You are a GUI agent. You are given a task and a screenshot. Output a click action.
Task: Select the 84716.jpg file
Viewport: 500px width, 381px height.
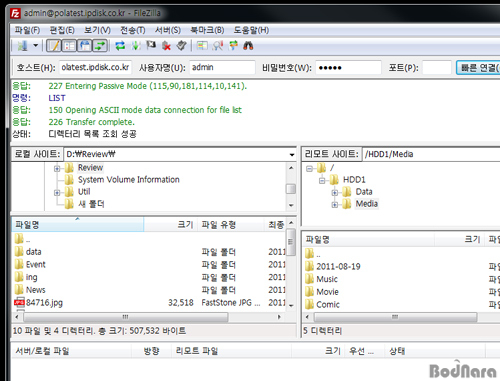(44, 303)
